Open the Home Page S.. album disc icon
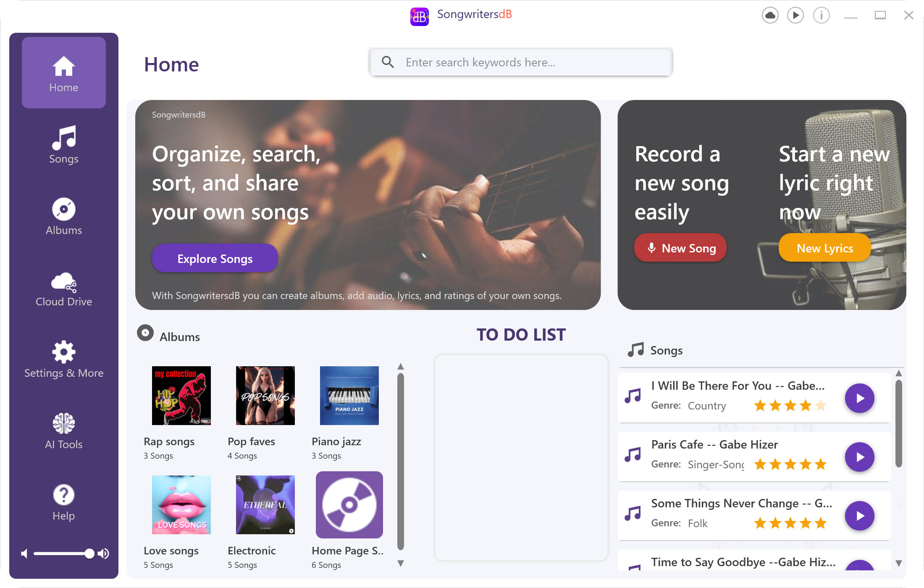The height and width of the screenshot is (588, 924). 349,505
